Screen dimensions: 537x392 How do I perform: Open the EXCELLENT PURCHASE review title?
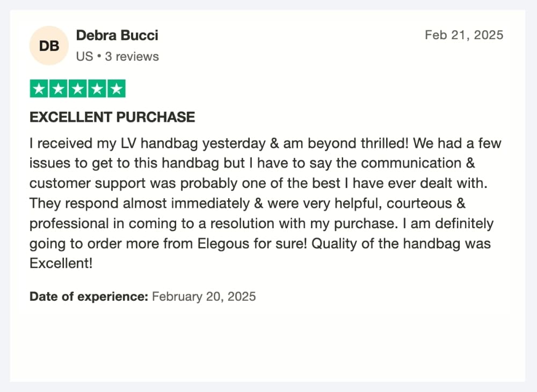[x=112, y=117]
